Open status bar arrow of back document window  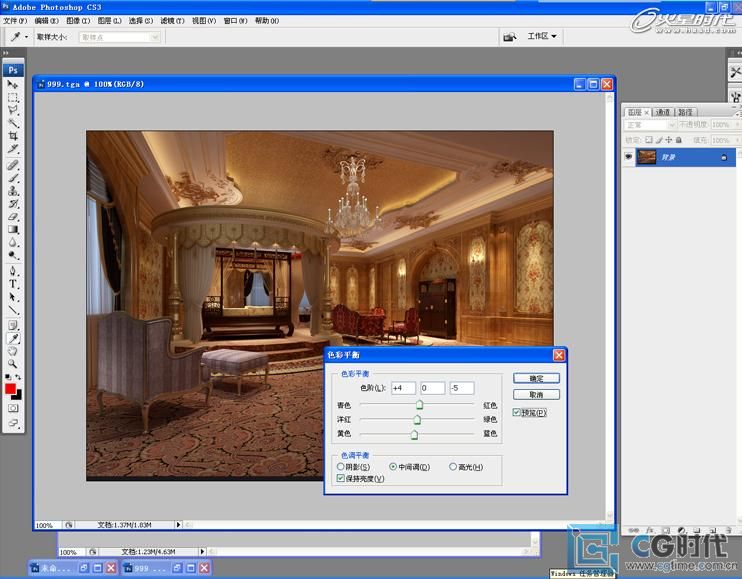point(202,552)
